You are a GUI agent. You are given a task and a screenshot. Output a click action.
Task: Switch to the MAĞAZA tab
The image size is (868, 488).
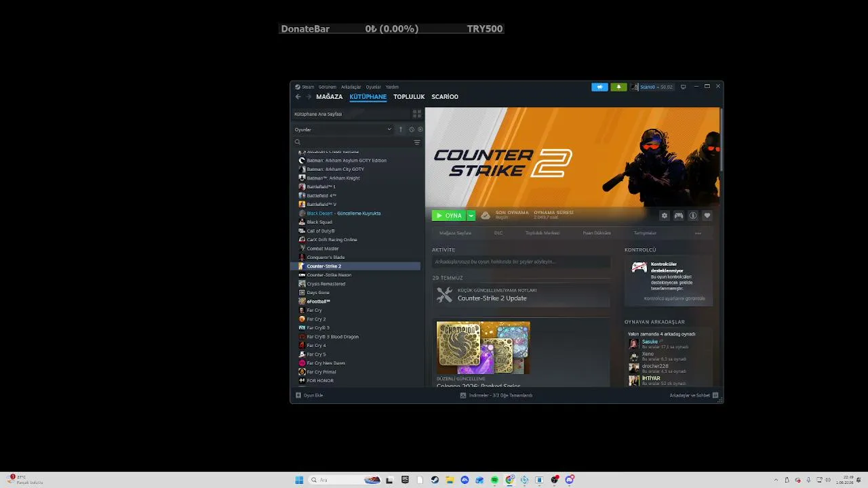click(330, 97)
